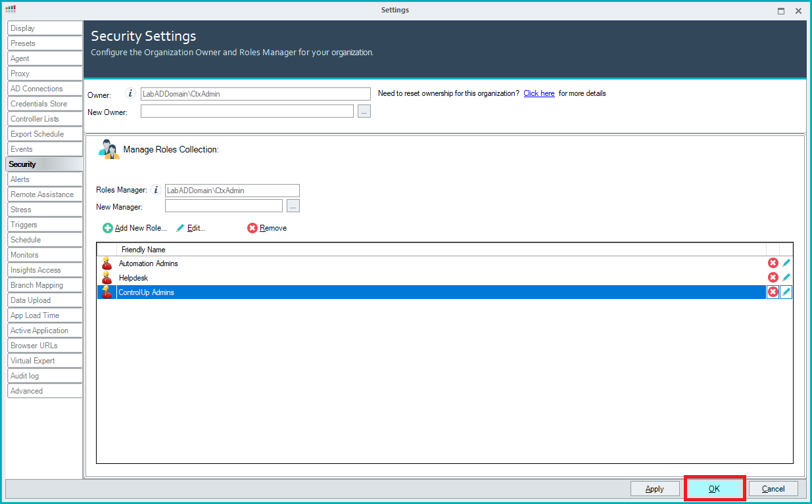Click into the New Owner text field
The height and width of the screenshot is (504, 812).
point(247,112)
